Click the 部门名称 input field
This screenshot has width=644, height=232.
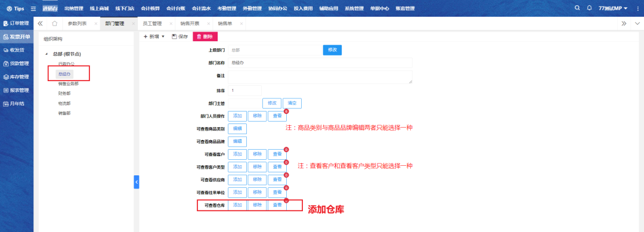(x=320, y=63)
